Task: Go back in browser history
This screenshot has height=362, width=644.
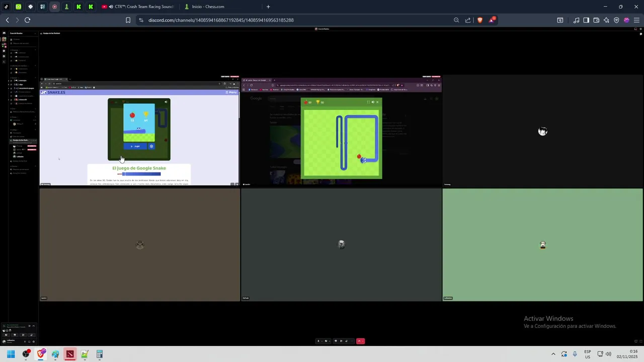Action: [x=7, y=20]
